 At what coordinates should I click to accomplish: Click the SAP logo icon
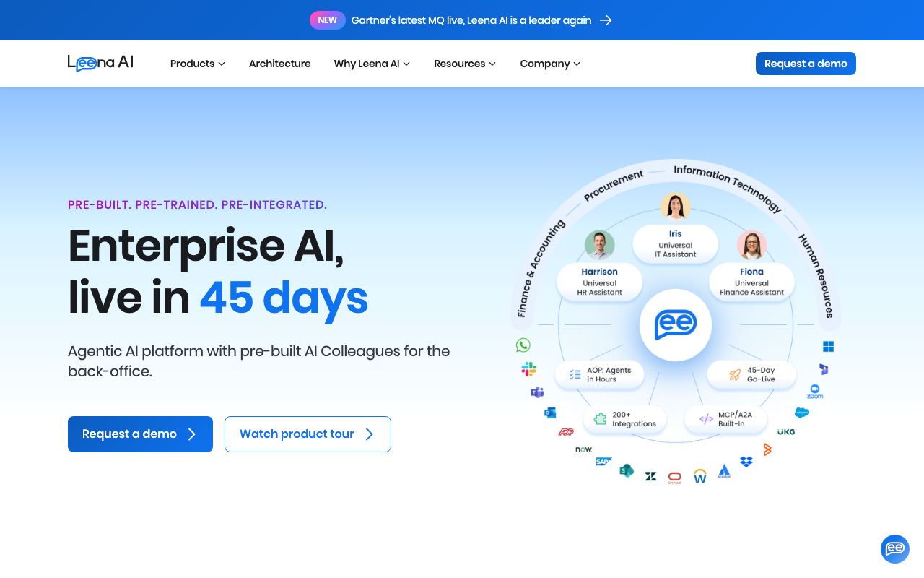(603, 462)
